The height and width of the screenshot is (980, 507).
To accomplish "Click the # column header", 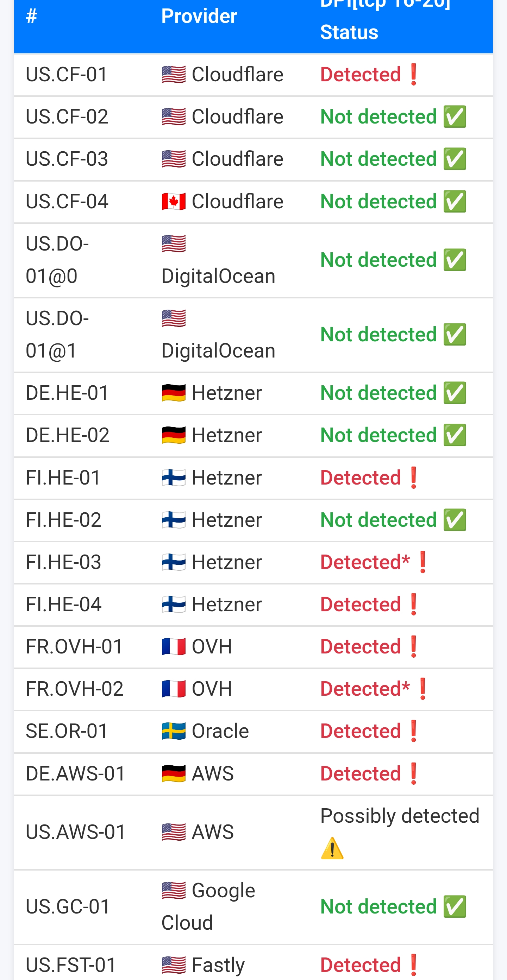I will pos(32,16).
